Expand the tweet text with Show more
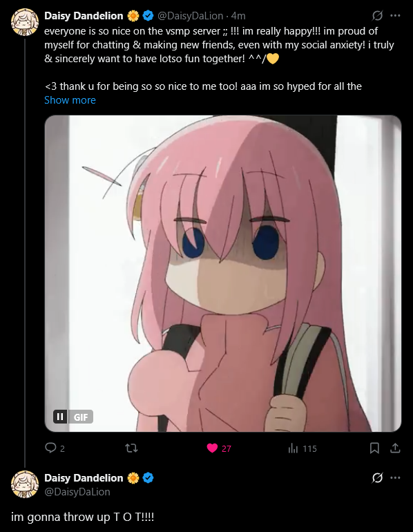This screenshot has width=413, height=532. 70,100
